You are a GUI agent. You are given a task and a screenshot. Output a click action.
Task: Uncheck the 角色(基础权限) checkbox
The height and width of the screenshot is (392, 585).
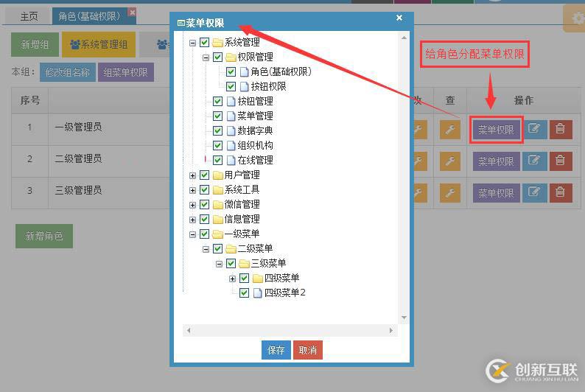(x=231, y=71)
